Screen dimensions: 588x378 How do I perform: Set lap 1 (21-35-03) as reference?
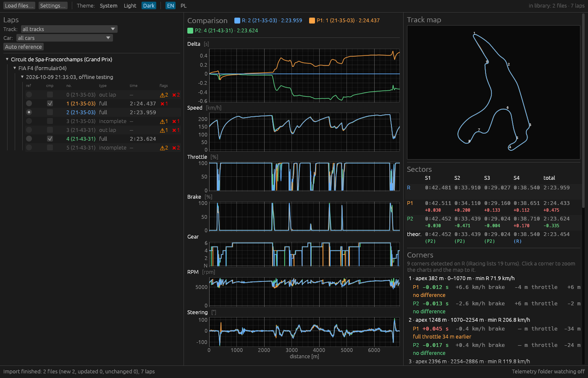[x=29, y=103]
